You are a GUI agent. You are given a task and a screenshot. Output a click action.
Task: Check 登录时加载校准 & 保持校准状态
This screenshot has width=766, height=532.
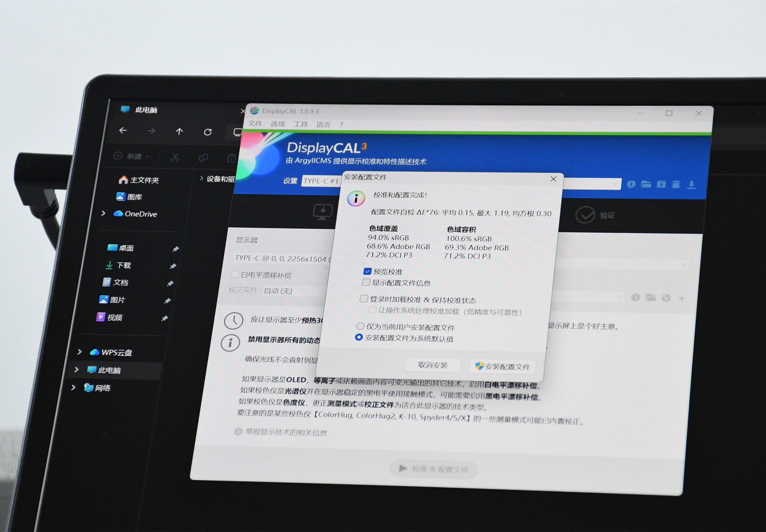pos(364,299)
